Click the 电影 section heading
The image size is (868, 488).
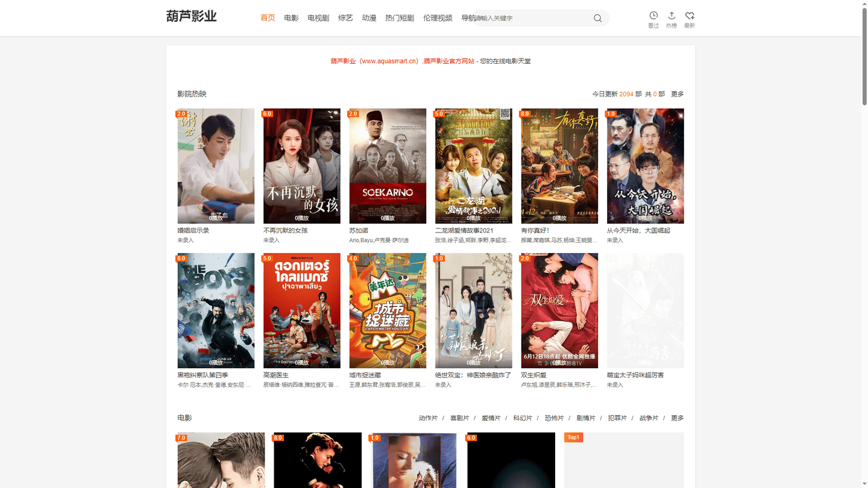tap(184, 418)
